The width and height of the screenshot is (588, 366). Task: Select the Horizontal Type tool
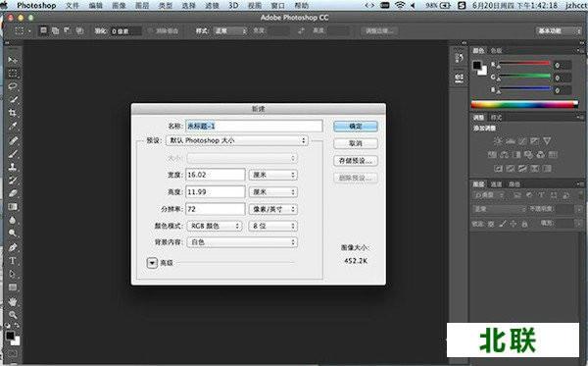click(x=13, y=260)
